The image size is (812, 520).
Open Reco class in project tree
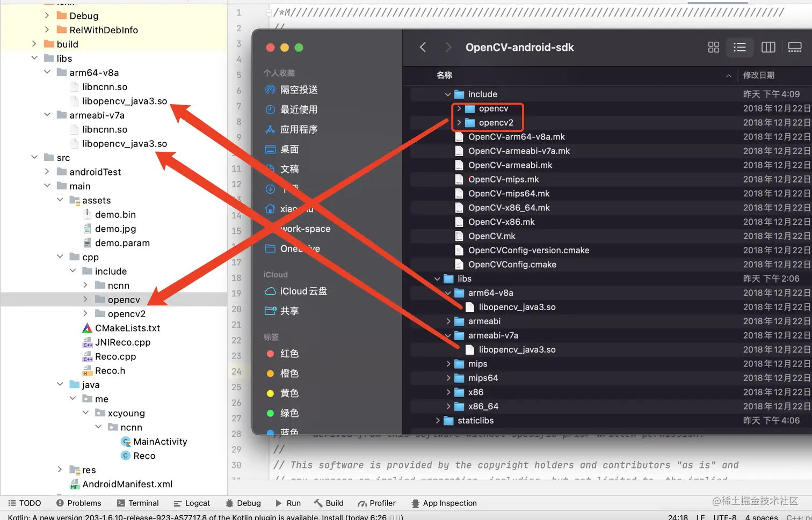click(x=144, y=456)
